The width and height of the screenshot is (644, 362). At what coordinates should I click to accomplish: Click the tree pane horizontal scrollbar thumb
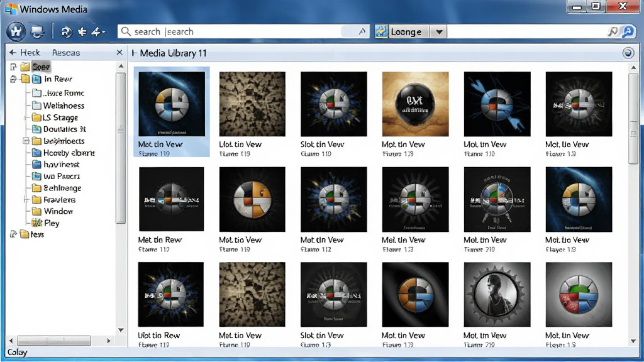(54, 341)
